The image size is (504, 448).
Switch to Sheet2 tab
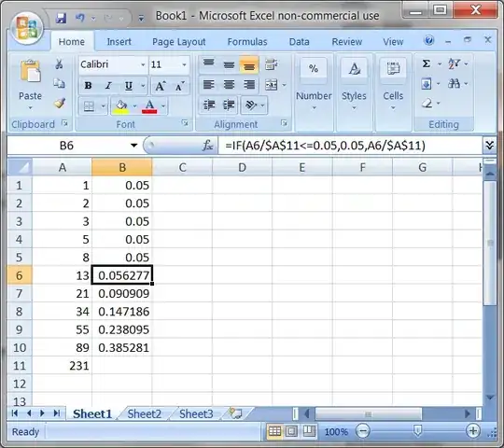point(145,413)
